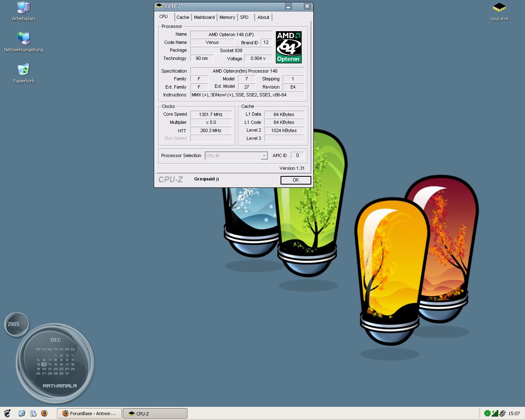
Task: Click the Core Speed value 1301.7 MHz
Action: click(211, 114)
